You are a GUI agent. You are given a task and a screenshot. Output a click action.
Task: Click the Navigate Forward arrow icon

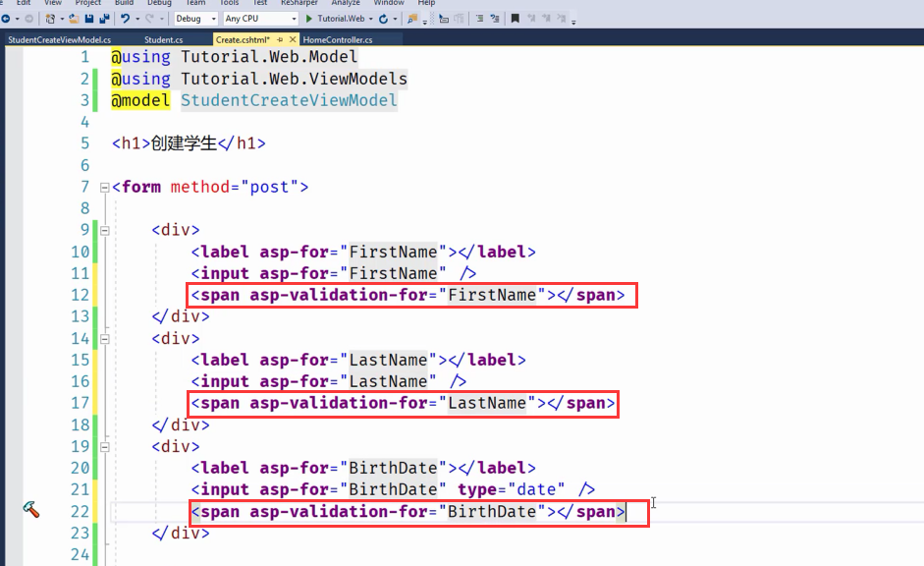tap(28, 19)
